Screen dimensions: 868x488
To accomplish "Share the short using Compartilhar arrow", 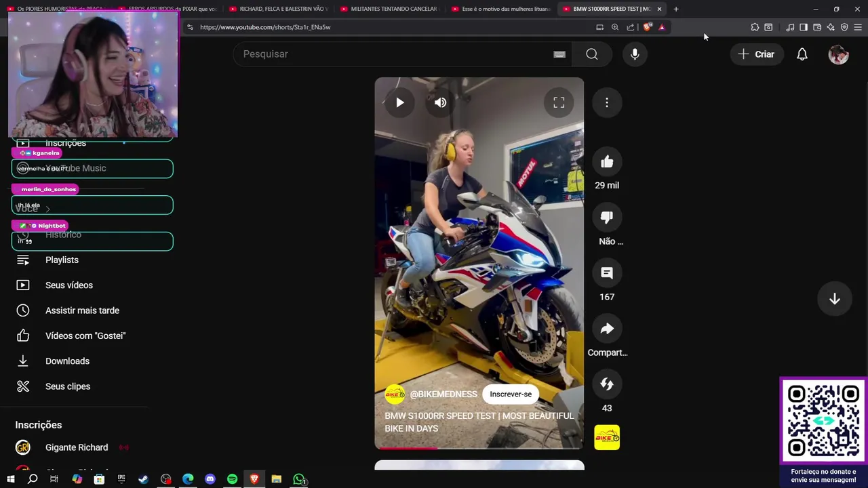I will [x=607, y=329].
